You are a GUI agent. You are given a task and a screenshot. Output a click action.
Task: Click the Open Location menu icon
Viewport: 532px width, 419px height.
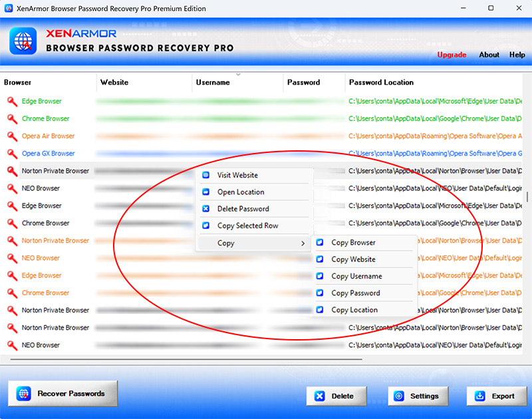click(x=205, y=192)
